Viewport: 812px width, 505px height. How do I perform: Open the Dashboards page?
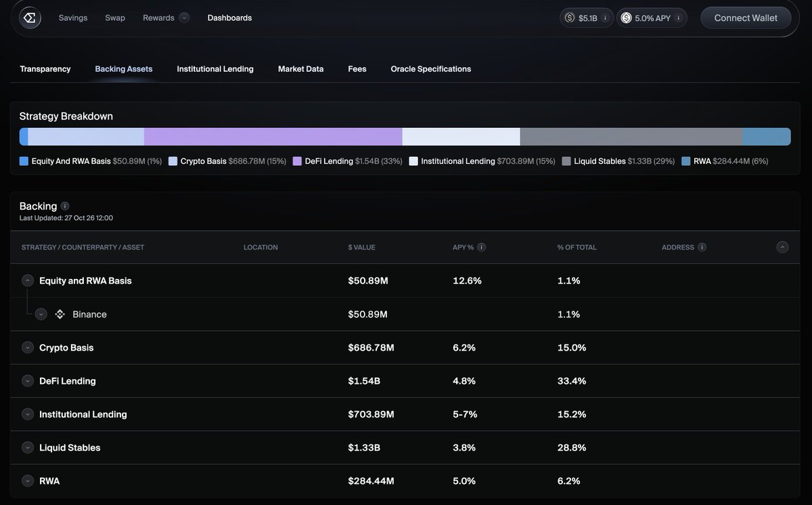pyautogui.click(x=229, y=18)
